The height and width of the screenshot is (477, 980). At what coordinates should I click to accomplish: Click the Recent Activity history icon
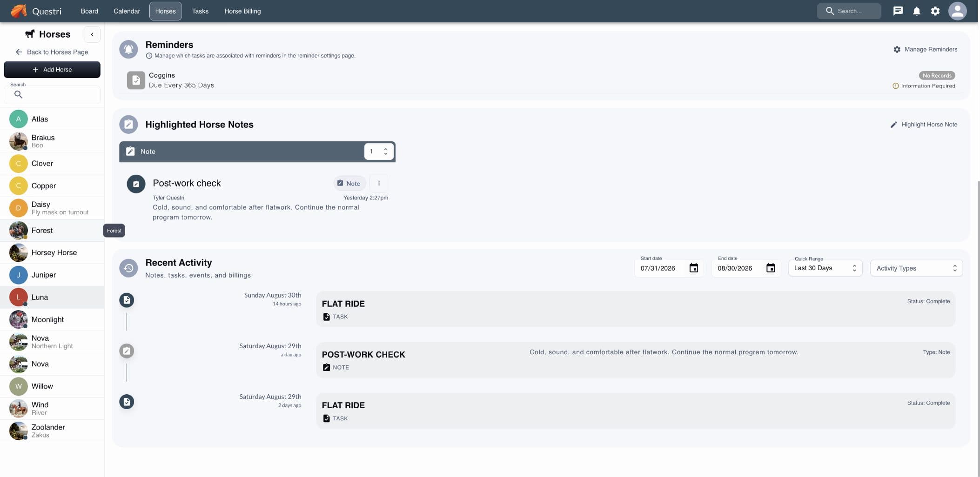click(128, 268)
